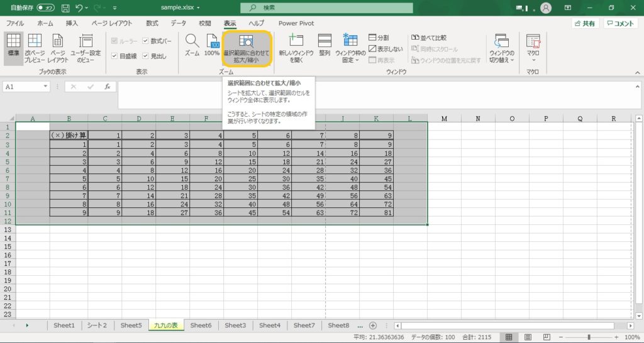Viewport: 644px width, 343px height.
Task: Expand Freeze Panes (ウィンドウ枠の固定) dropdown
Action: (x=350, y=48)
